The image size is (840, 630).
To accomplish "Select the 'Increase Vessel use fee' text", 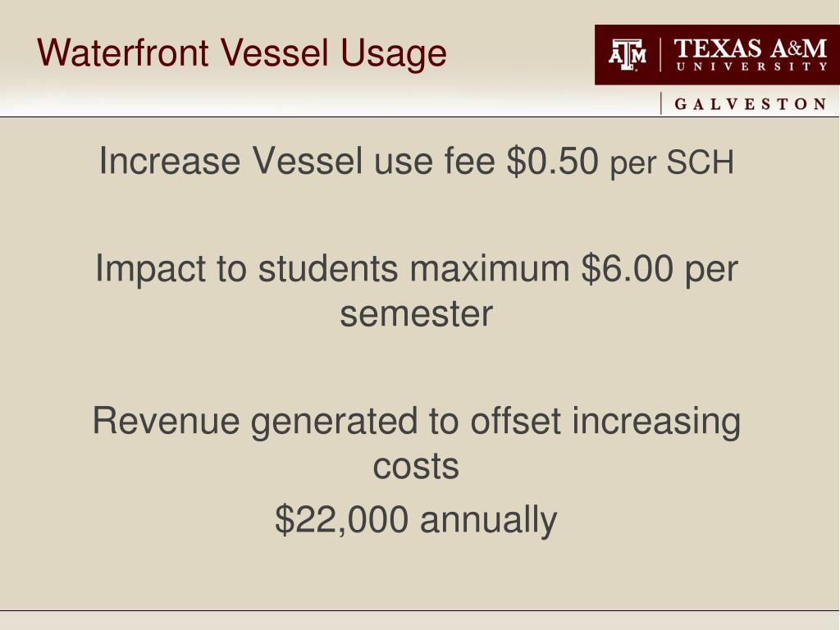I will point(297,161).
